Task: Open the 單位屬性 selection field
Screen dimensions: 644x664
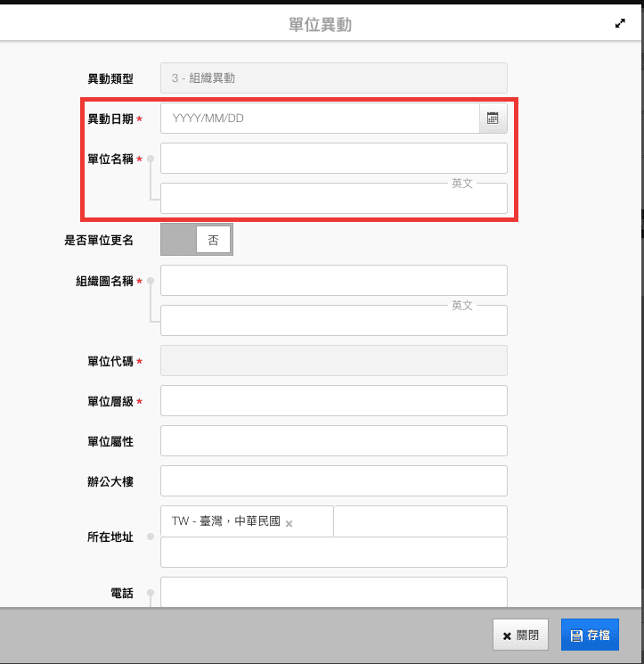Action: click(333, 440)
